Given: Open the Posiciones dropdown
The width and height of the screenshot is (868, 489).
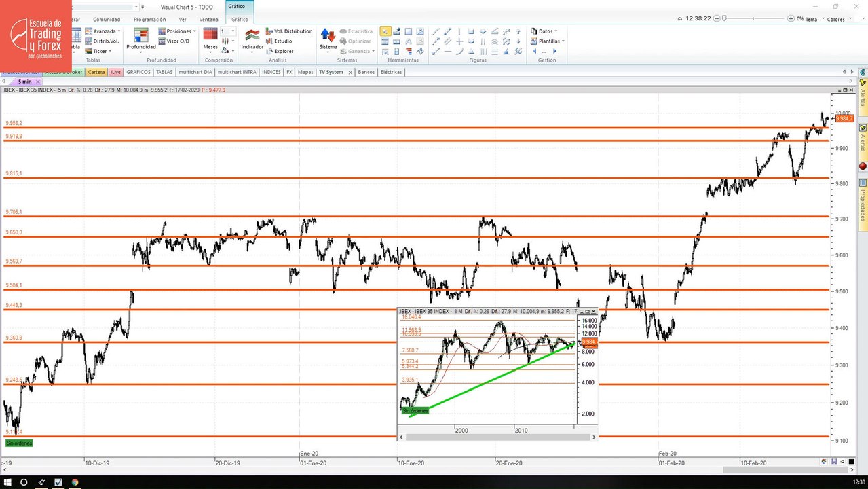Looking at the screenshot, I should coord(177,31).
